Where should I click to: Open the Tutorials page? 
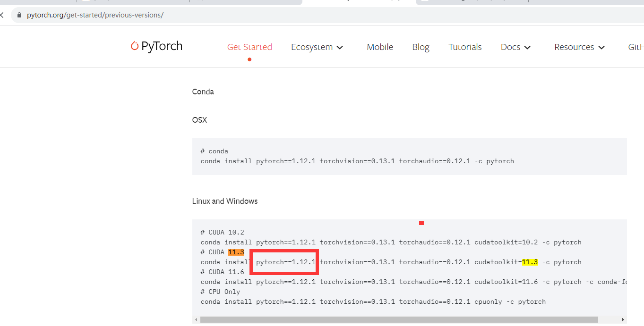465,47
